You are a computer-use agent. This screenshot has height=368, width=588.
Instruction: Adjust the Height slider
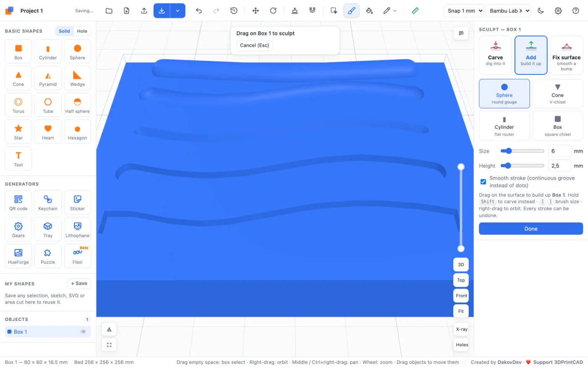pyautogui.click(x=522, y=166)
